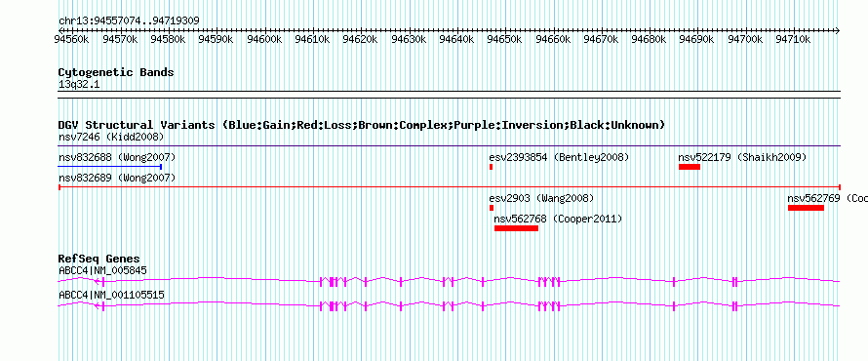The width and height of the screenshot is (868, 361).
Task: Click the chr13:94557074..94719309 region label
Action: pyautogui.click(x=129, y=21)
